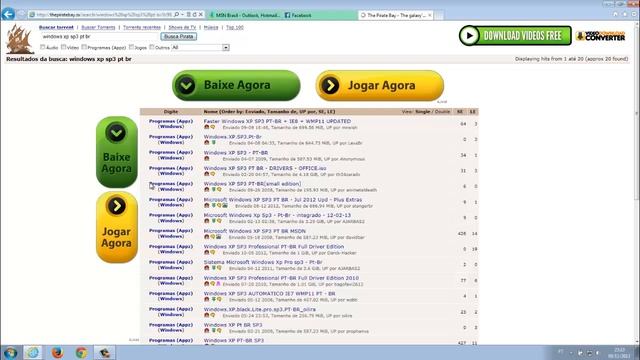640x360 pixels.
Task: Switch view to Single
Action: tap(422, 111)
